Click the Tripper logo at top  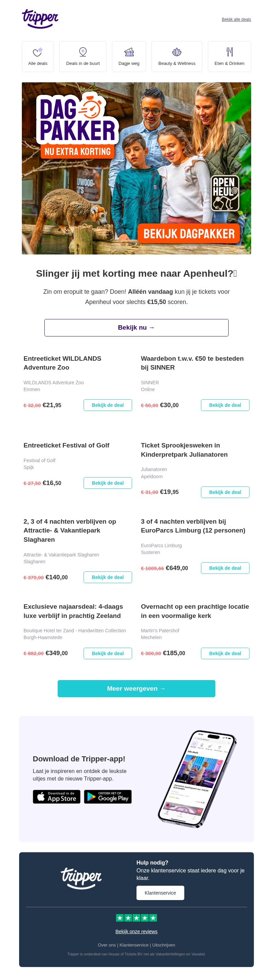(x=40, y=19)
